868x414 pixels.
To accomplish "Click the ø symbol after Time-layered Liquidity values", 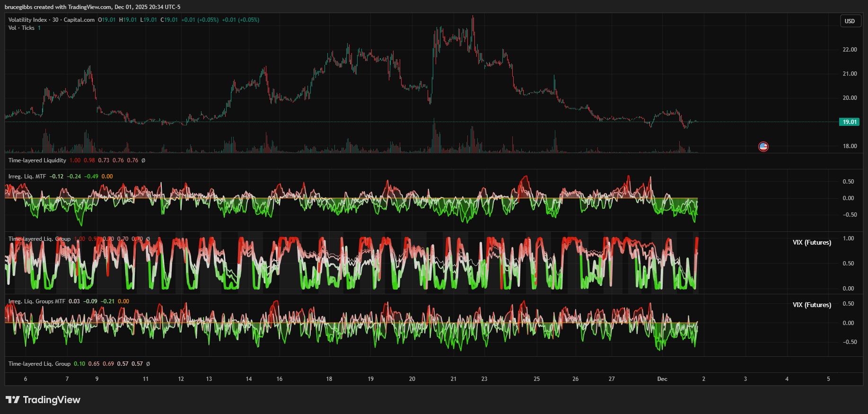I will pos(143,160).
